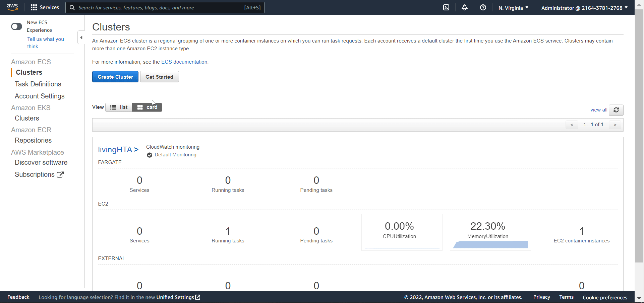Switch cluster view to card
This screenshot has width=644, height=303.
[147, 107]
